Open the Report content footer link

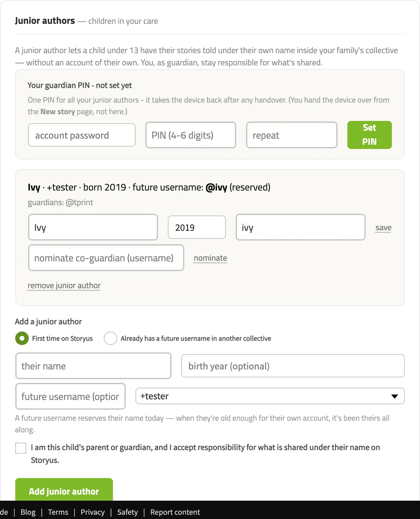point(175,512)
